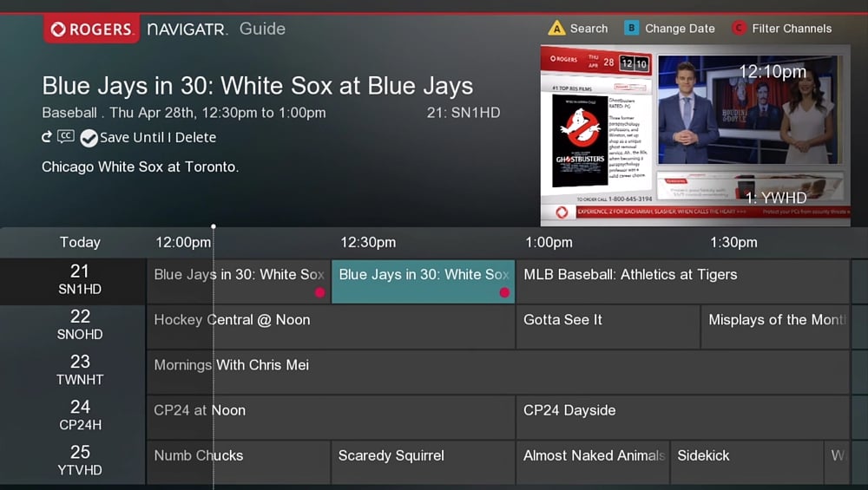This screenshot has height=490, width=868.
Task: Select Scaredy Squirrel program
Action: [x=424, y=463]
